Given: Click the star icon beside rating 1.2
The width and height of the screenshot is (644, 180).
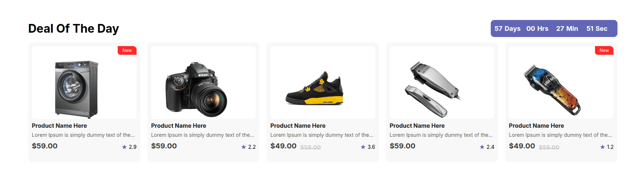Looking at the screenshot, I should (x=603, y=147).
